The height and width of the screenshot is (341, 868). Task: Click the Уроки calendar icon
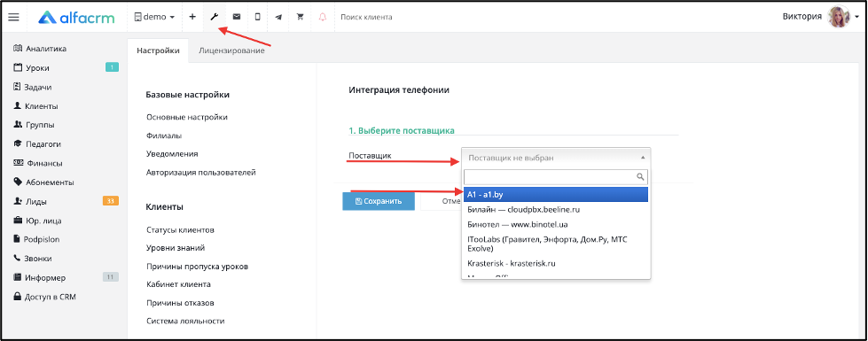pos(17,67)
